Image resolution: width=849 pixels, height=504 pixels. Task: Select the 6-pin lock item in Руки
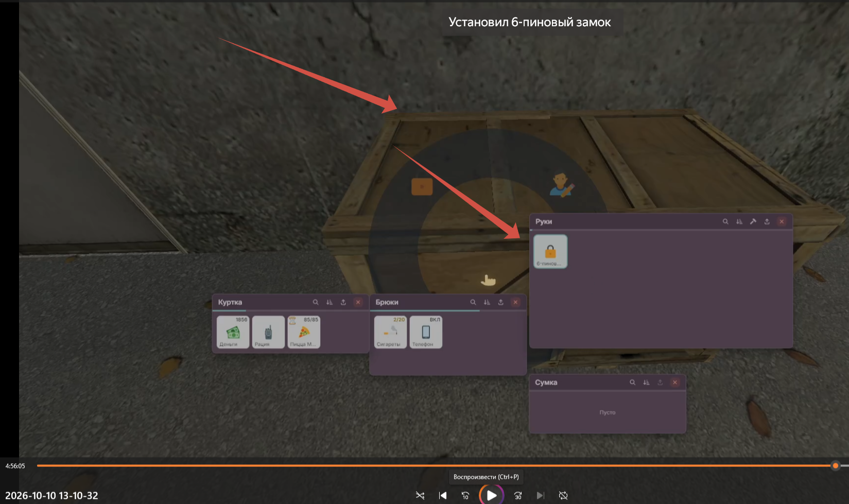click(550, 251)
